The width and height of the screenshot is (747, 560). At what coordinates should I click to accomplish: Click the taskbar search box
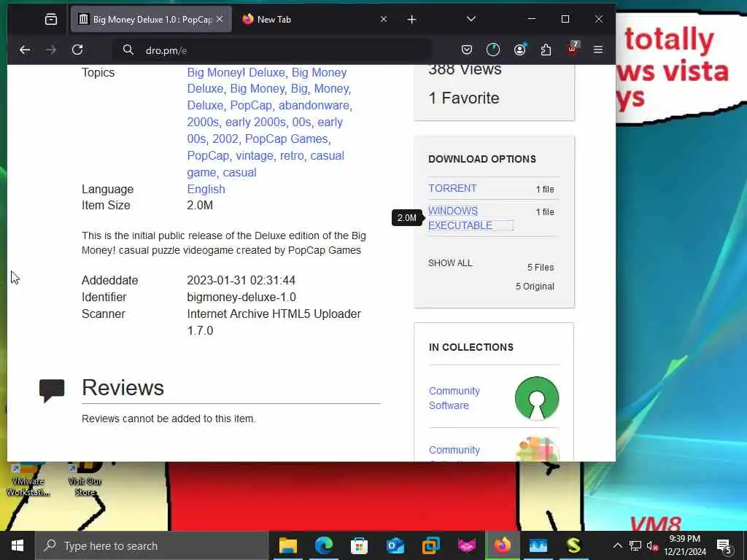click(x=152, y=545)
